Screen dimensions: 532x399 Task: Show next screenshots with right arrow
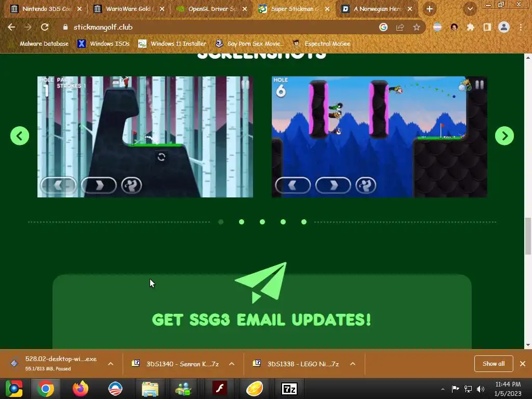504,136
